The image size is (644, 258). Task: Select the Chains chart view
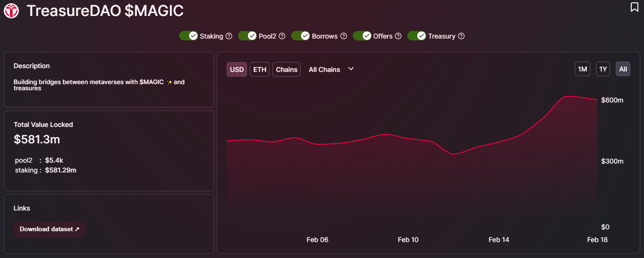point(286,69)
